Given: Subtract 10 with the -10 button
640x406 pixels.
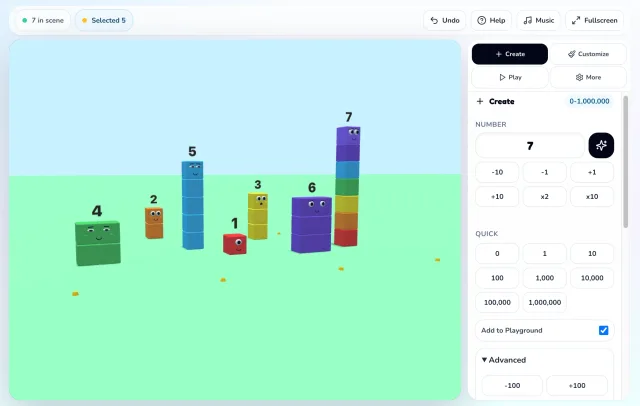Looking at the screenshot, I should 497,172.
